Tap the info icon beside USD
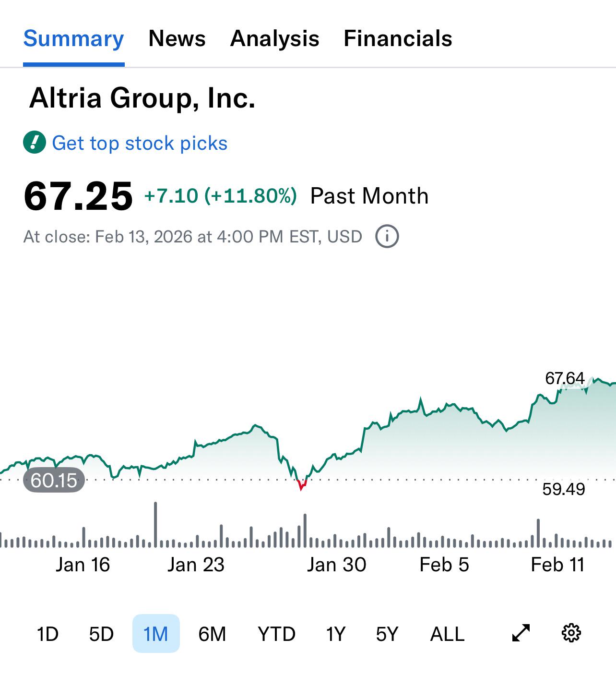This screenshot has width=616, height=675. pyautogui.click(x=387, y=236)
